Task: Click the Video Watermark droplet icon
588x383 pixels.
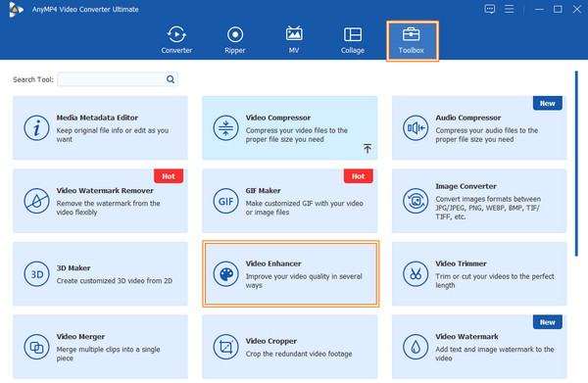Action: point(416,347)
